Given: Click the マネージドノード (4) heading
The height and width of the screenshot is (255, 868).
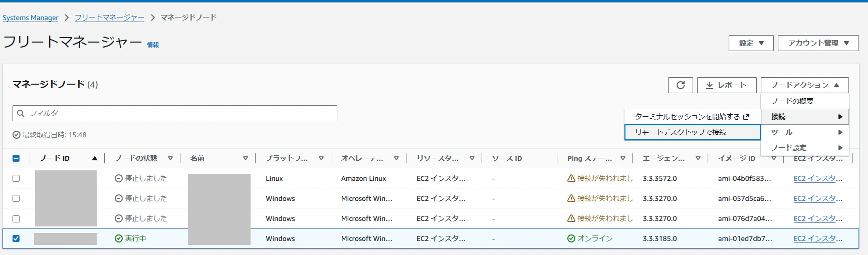Looking at the screenshot, I should (x=55, y=84).
